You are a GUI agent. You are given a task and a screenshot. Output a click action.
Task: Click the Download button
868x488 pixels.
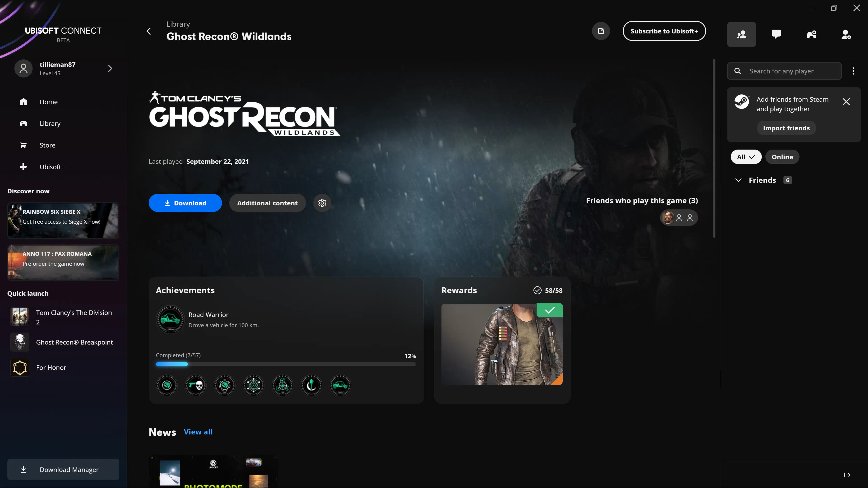[x=185, y=203]
